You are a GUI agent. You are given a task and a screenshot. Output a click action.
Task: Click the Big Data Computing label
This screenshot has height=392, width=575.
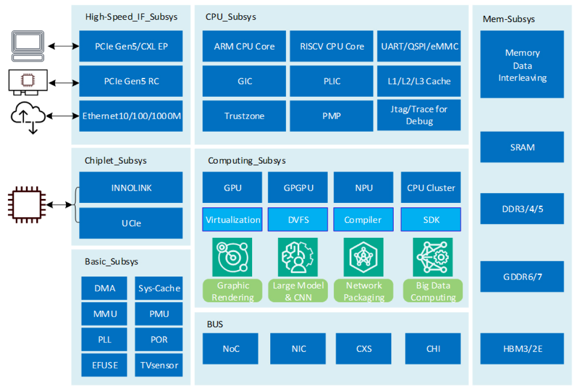point(432,291)
